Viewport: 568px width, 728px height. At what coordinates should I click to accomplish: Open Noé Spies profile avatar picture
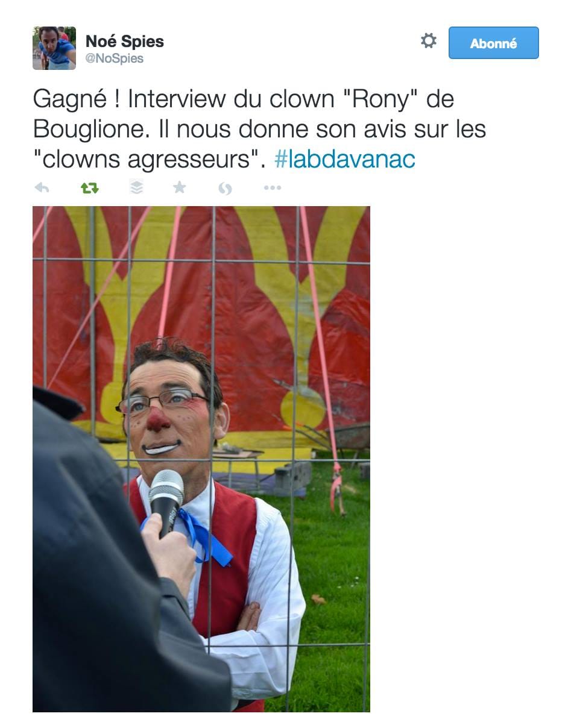coord(54,48)
